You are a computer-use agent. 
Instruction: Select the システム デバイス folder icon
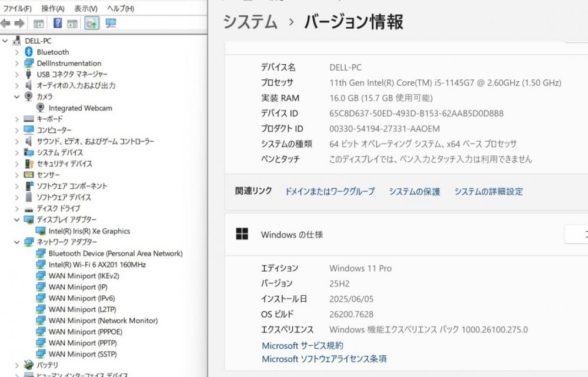pyautogui.click(x=29, y=152)
